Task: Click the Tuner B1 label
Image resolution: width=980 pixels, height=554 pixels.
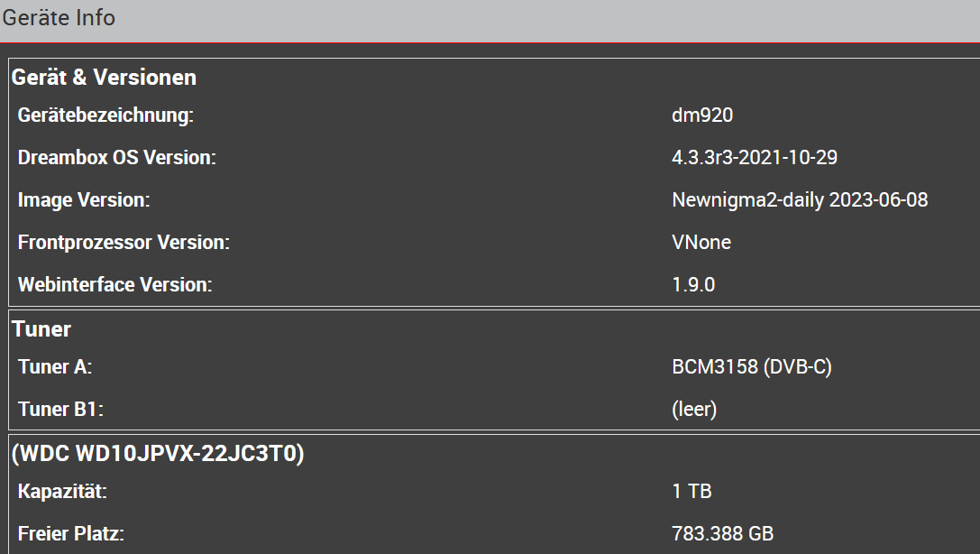Action: click(x=60, y=410)
